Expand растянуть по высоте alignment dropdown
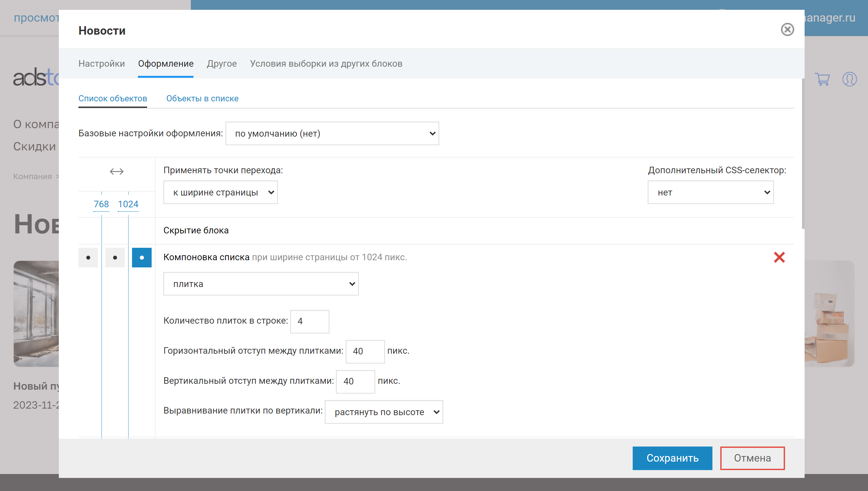This screenshot has height=491, width=868. (384, 412)
